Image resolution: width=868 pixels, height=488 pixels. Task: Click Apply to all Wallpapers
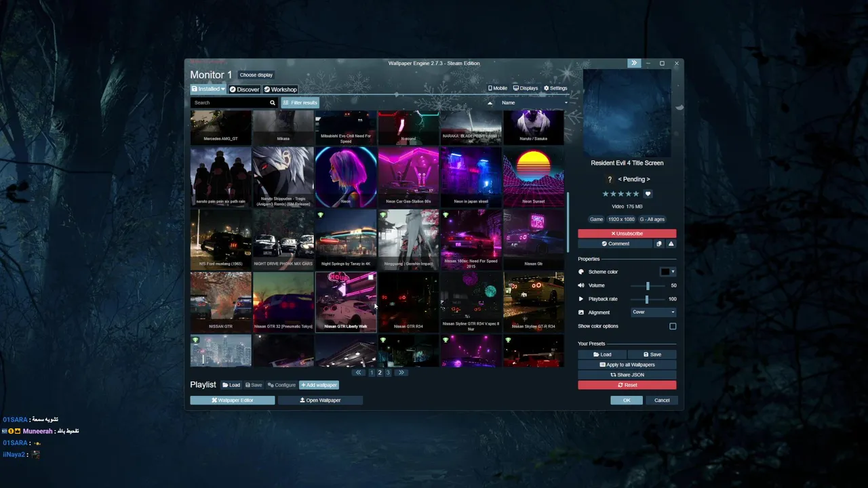tap(627, 365)
